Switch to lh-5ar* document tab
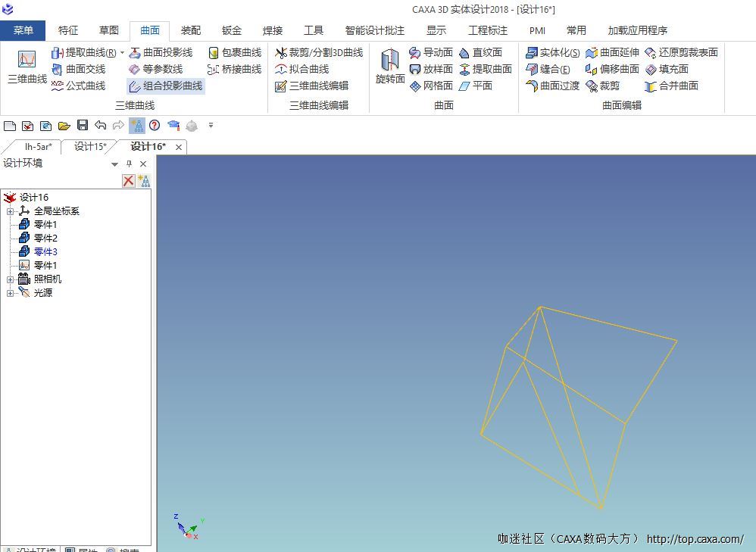 [x=38, y=147]
